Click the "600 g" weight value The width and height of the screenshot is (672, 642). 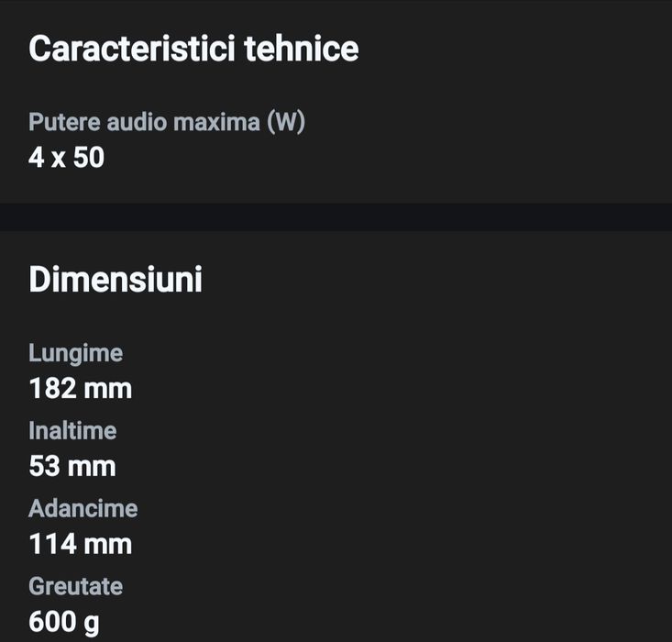point(64,623)
